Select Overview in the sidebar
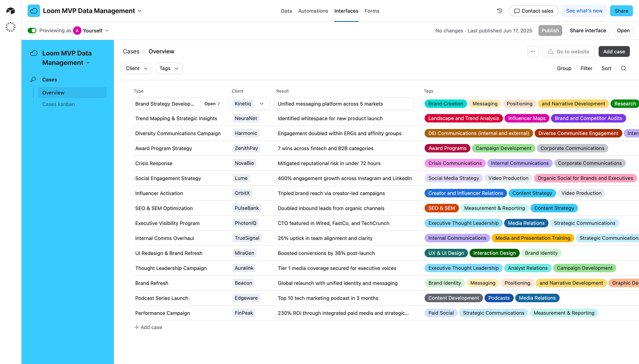The width and height of the screenshot is (639, 364). click(72, 93)
